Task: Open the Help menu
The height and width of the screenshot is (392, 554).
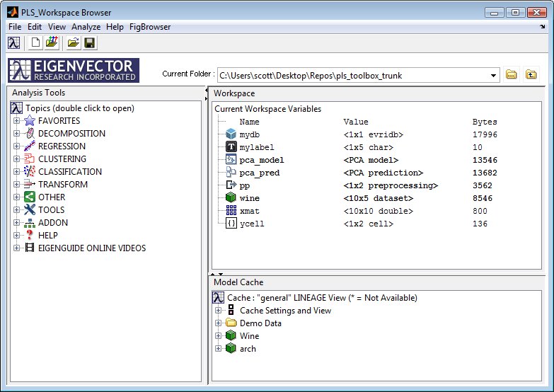Action: coord(115,27)
